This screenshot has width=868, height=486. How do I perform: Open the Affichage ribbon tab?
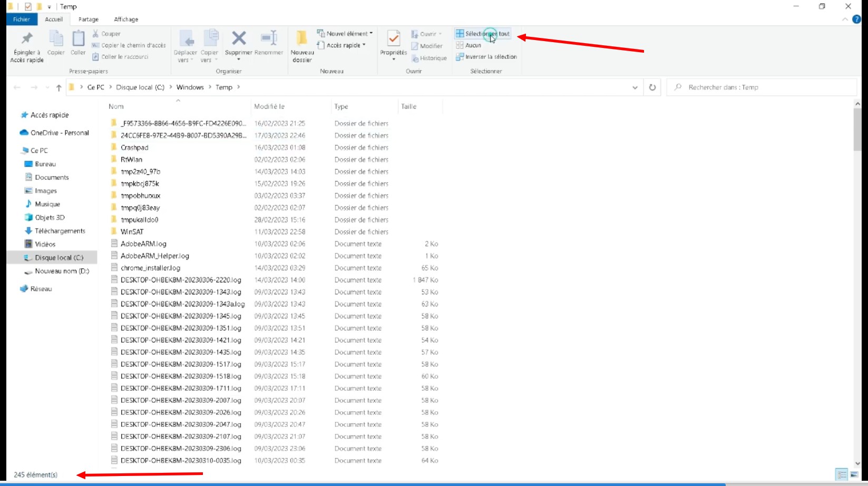coord(126,19)
